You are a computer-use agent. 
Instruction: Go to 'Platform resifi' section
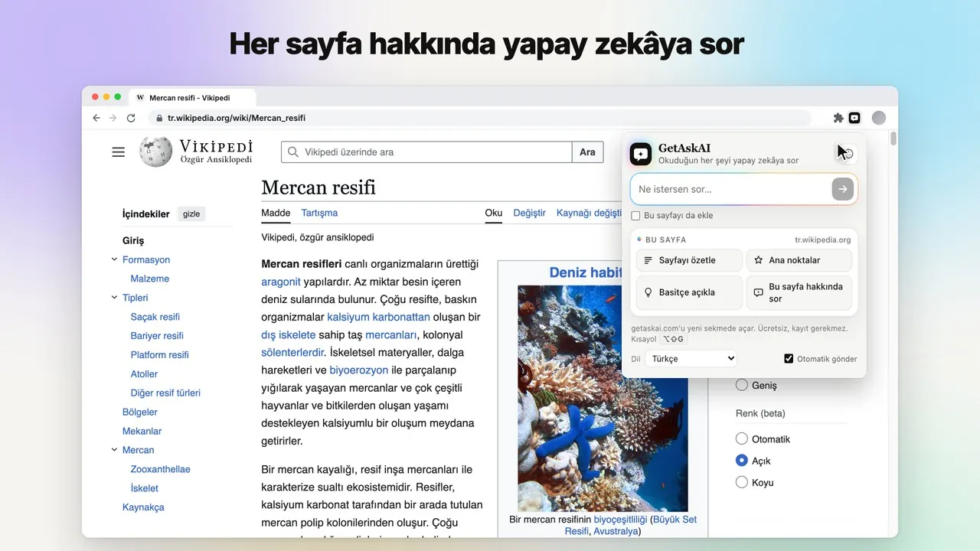tap(159, 355)
